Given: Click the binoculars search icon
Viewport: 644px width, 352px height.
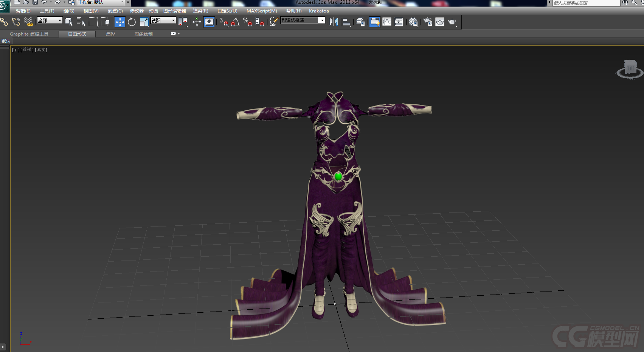Looking at the screenshot, I should pyautogui.click(x=625, y=3).
